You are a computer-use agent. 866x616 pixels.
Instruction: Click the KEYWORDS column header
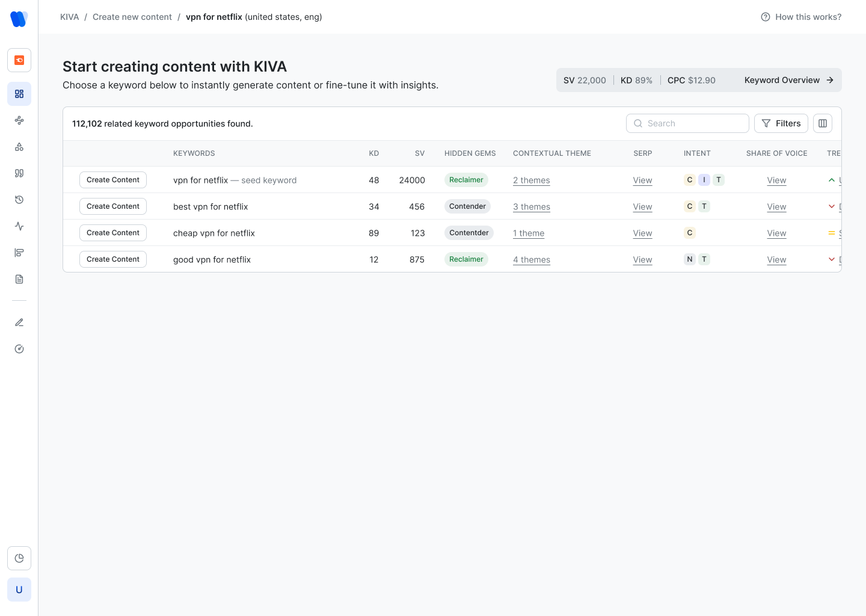194,153
